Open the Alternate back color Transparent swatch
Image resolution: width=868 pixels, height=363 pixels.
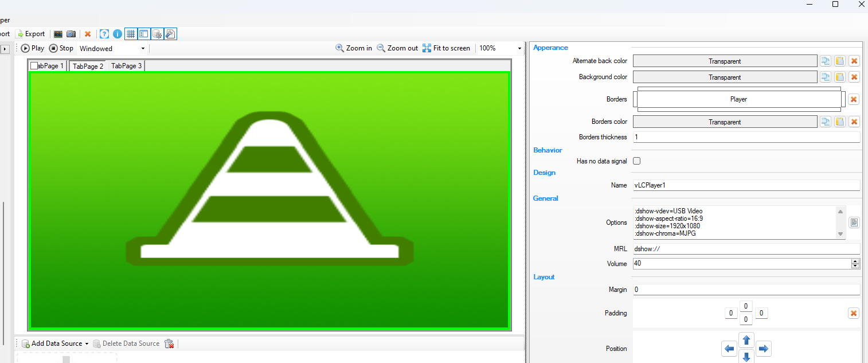point(725,61)
